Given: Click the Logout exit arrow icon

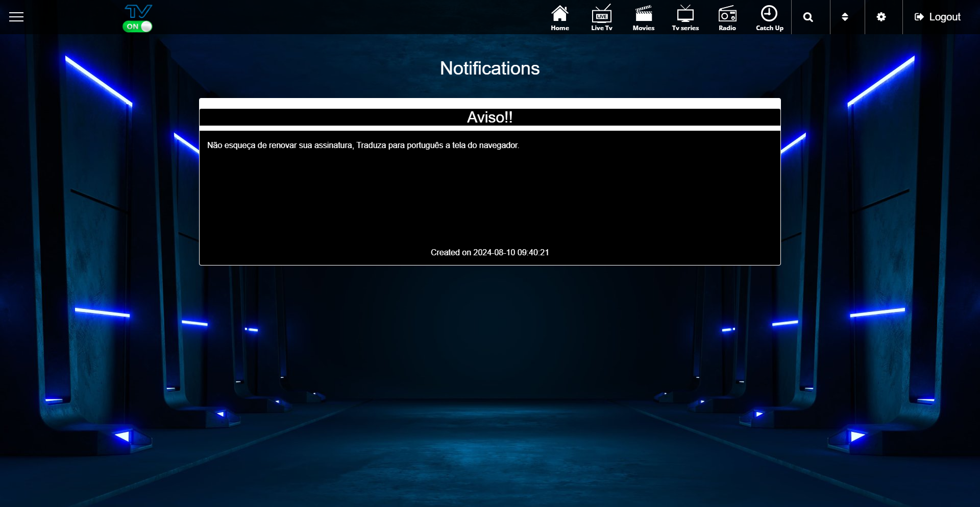Looking at the screenshot, I should coord(919,17).
